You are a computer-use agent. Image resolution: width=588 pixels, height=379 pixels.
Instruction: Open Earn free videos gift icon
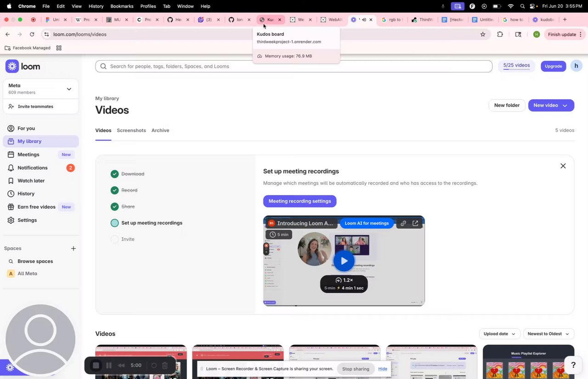coord(11,207)
